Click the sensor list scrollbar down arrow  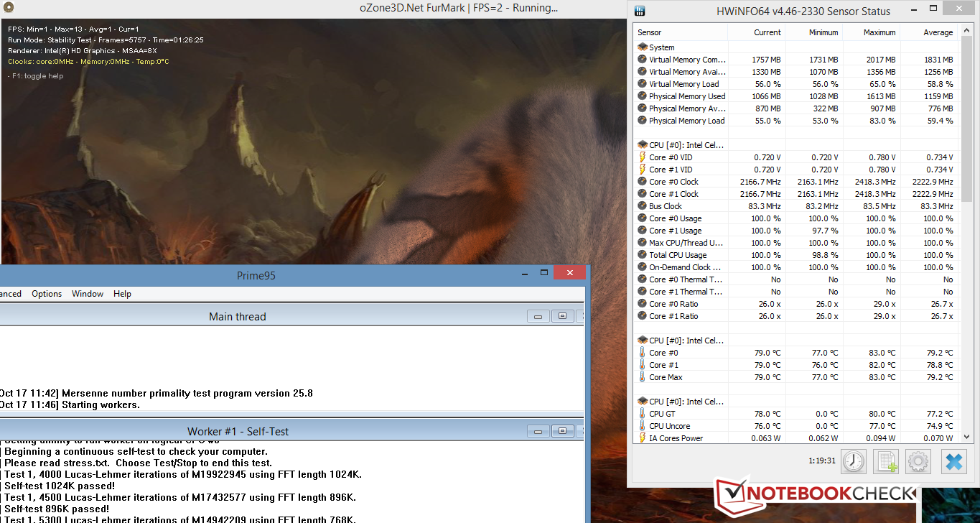click(x=966, y=438)
